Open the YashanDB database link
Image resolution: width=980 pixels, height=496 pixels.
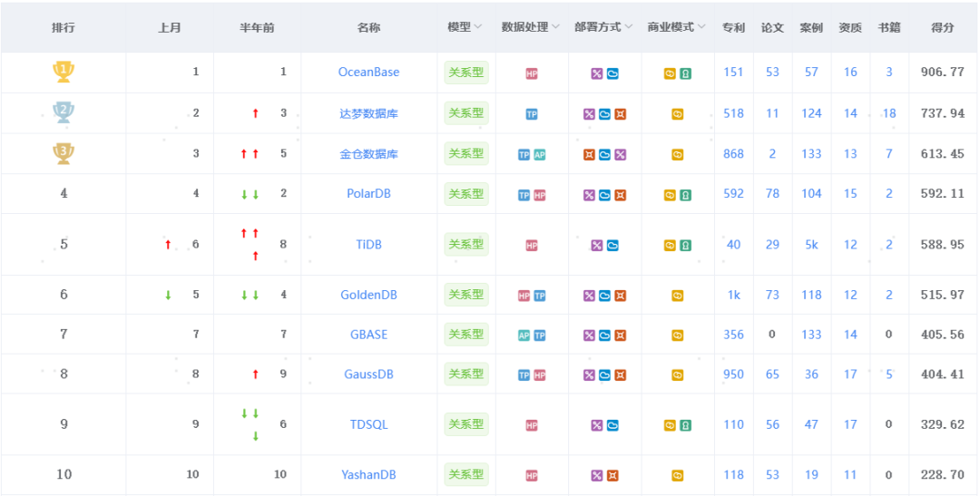click(368, 475)
